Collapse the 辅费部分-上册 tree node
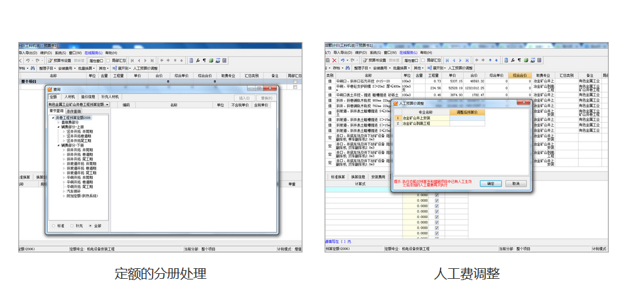Viewport: 644px width, 292px height. (x=58, y=127)
